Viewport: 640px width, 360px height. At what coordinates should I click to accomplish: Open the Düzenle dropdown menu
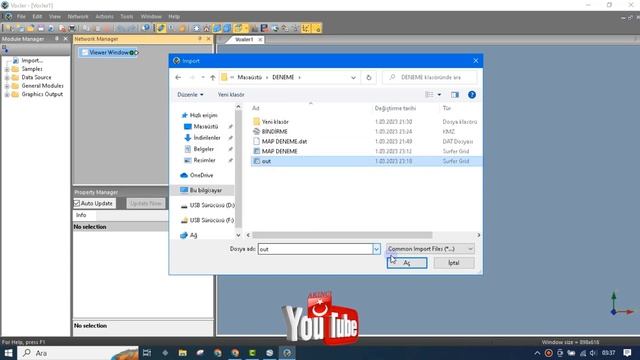pos(190,95)
